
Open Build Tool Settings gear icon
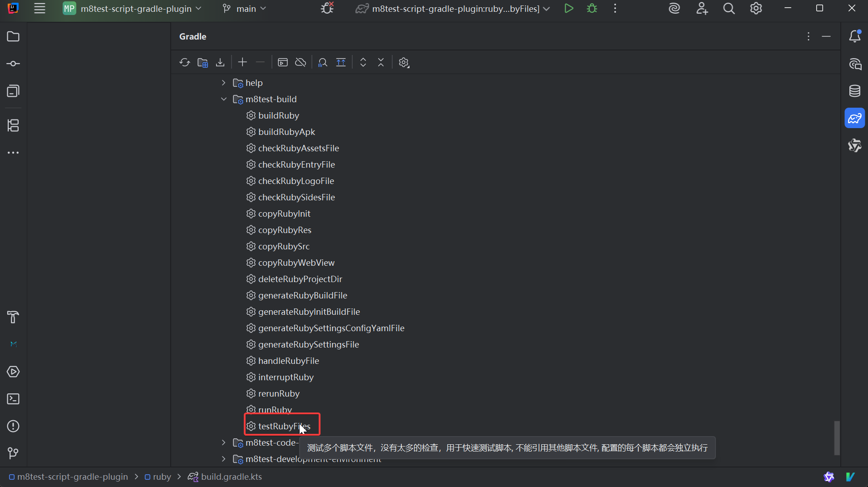click(404, 63)
